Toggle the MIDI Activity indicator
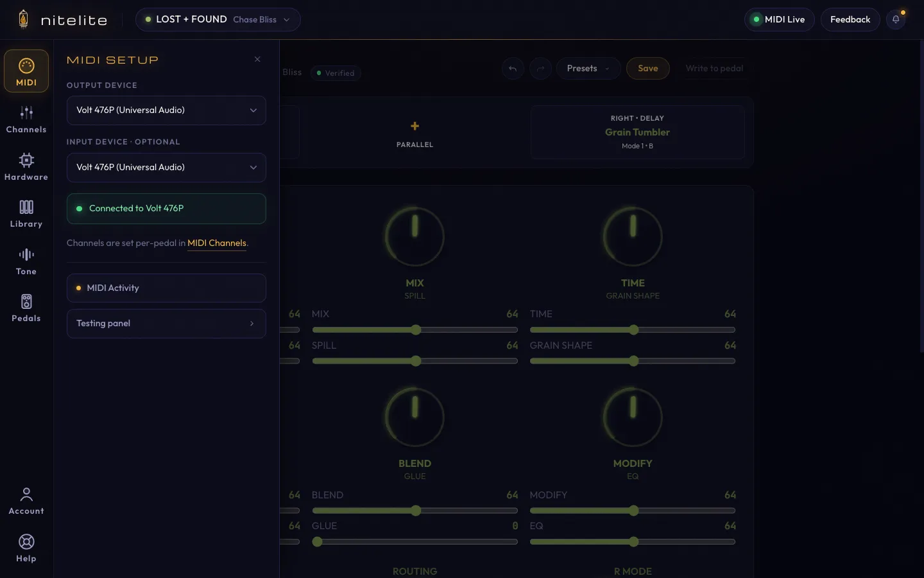The image size is (924, 578). pos(166,288)
